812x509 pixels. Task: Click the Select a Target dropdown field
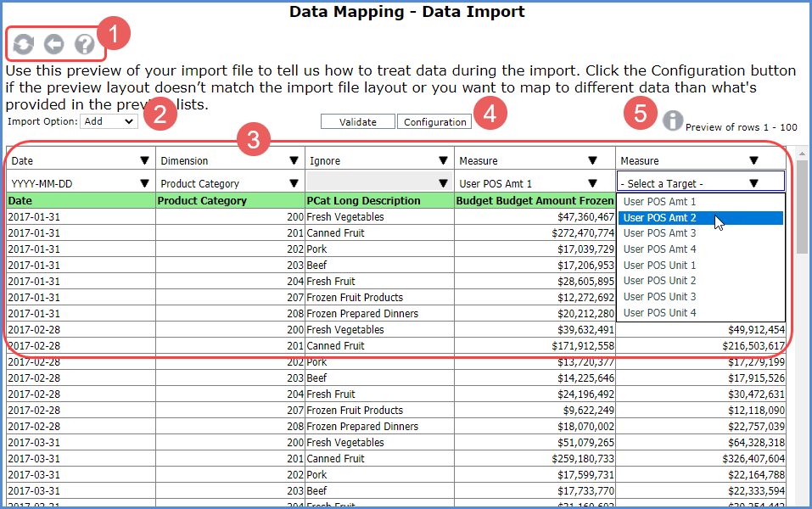(700, 183)
